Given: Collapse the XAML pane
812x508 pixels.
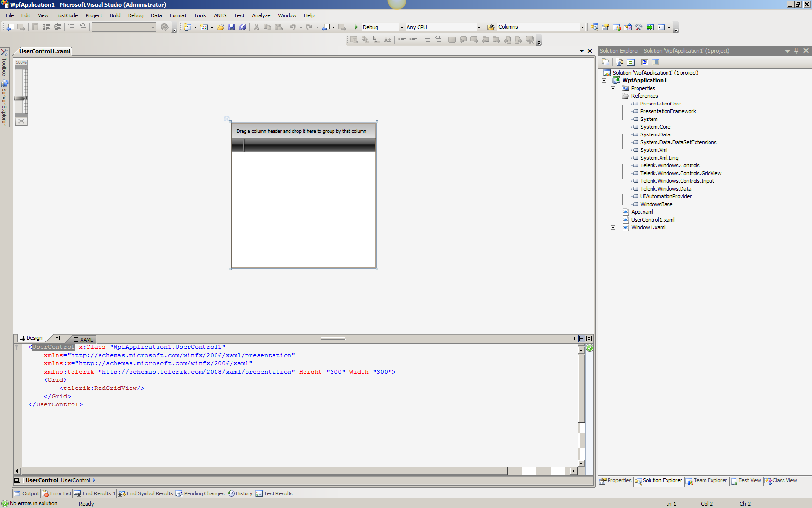Looking at the screenshot, I should click(x=589, y=339).
